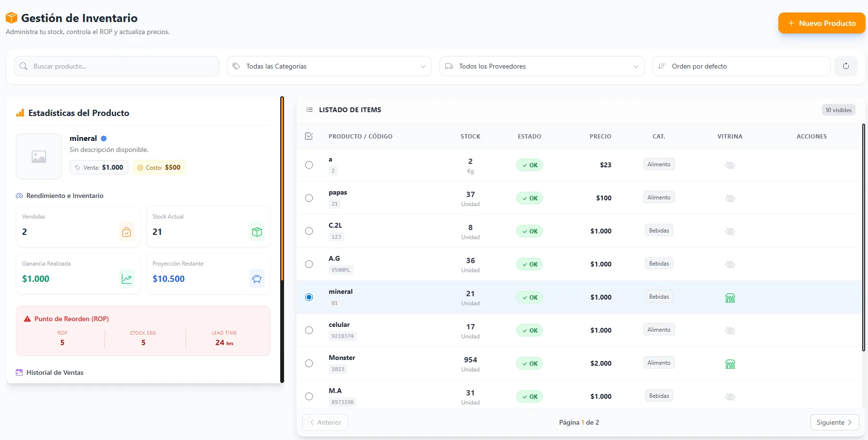Select the radio button for Monster
Viewport: 868px width, 440px height.
pyautogui.click(x=309, y=363)
